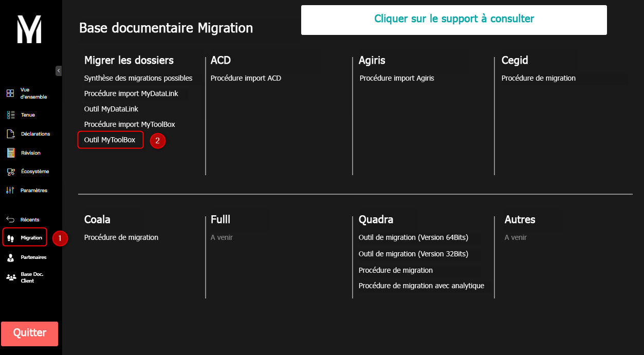Open Procédure import ACD

[246, 78]
